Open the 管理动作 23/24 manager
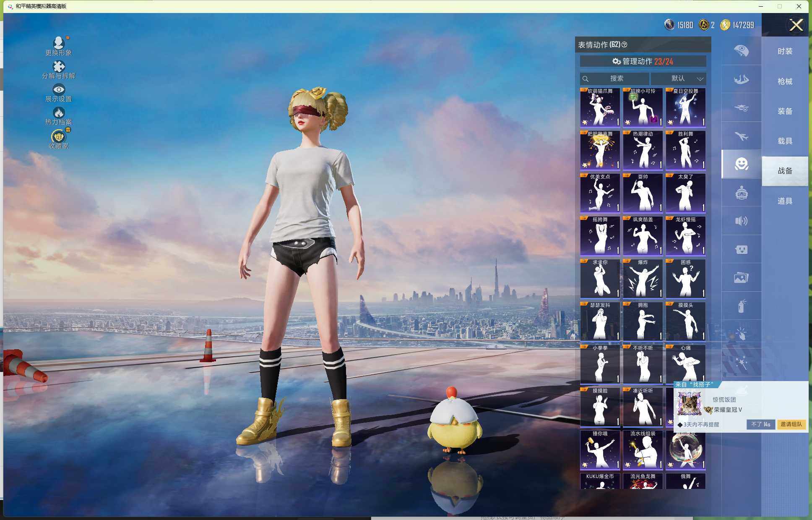 [643, 61]
